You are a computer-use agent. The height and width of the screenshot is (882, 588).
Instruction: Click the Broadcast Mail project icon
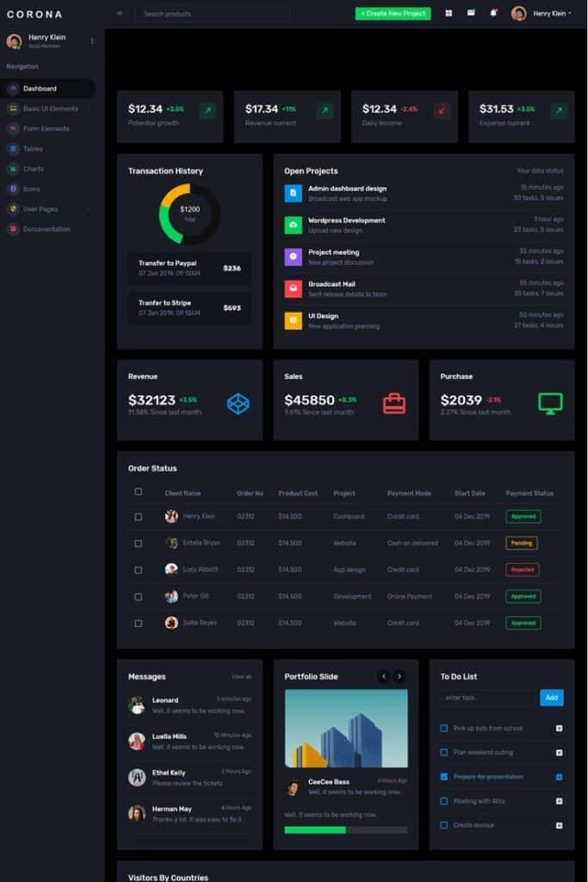click(x=293, y=289)
